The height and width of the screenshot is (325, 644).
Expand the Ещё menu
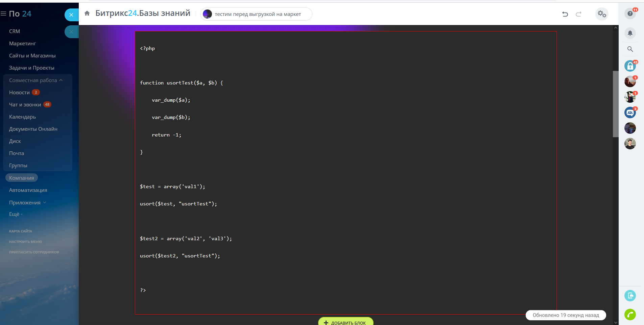click(x=16, y=214)
